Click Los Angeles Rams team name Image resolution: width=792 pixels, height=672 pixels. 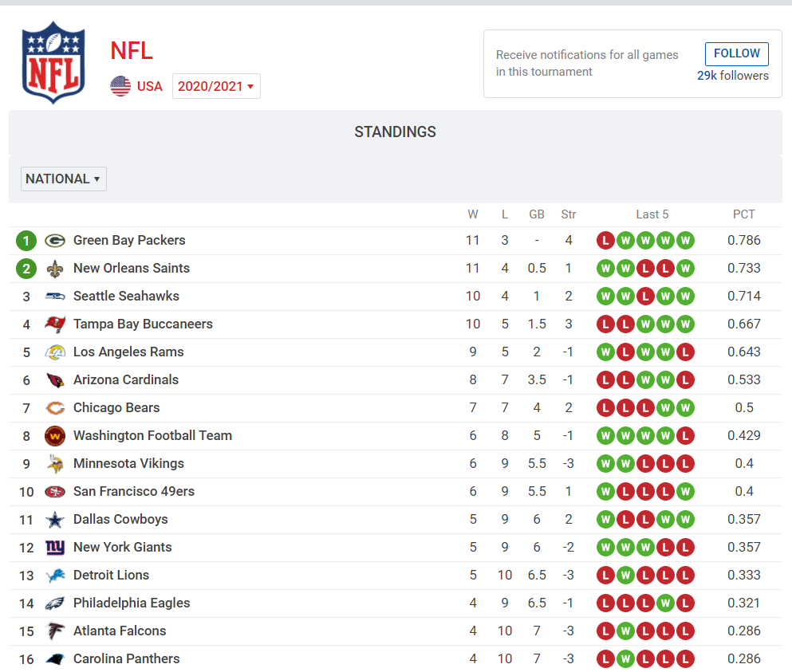(x=128, y=352)
